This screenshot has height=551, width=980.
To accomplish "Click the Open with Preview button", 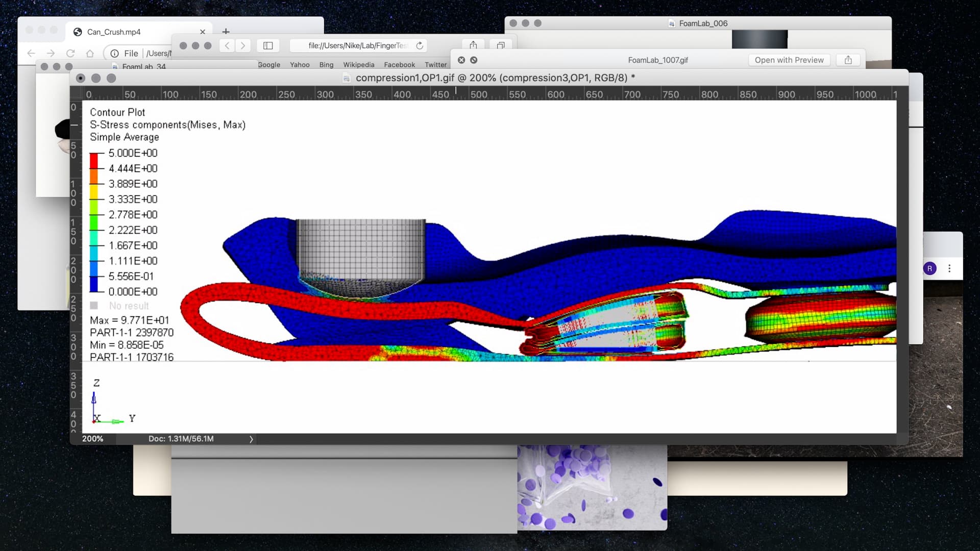I will coord(789,60).
